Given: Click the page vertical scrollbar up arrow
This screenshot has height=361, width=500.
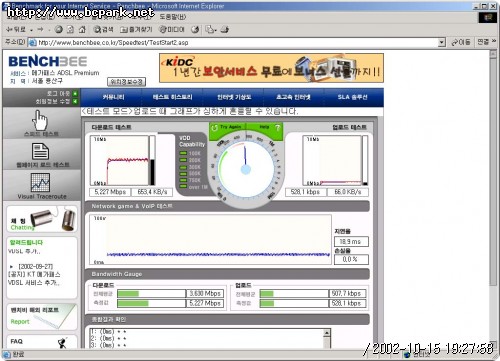Looking at the screenshot, I should [493, 54].
